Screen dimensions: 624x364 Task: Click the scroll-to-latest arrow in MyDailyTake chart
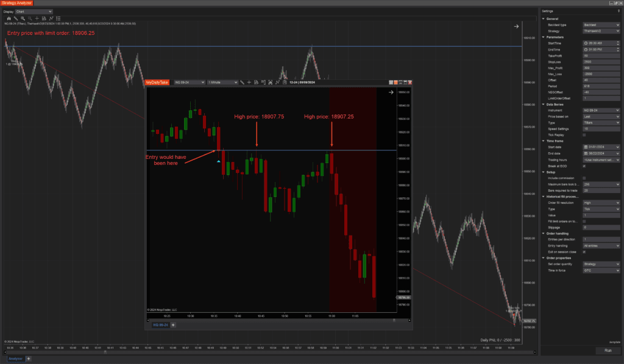(391, 92)
